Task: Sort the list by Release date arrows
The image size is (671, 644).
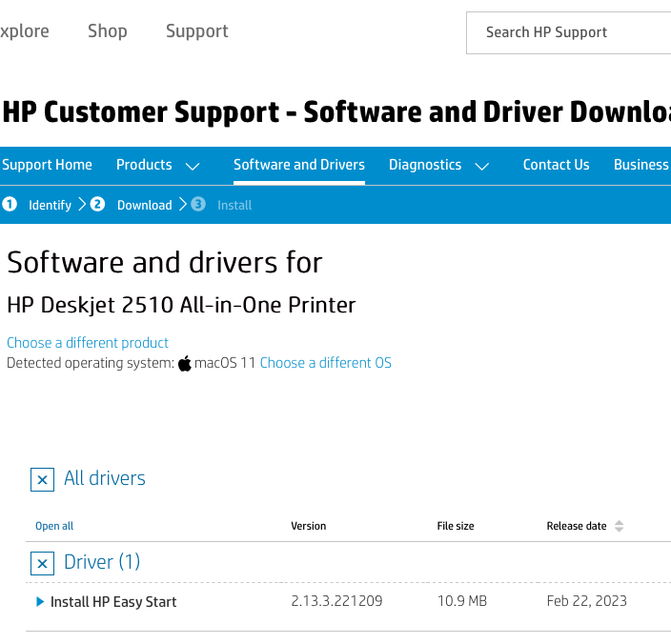Action: tap(619, 526)
